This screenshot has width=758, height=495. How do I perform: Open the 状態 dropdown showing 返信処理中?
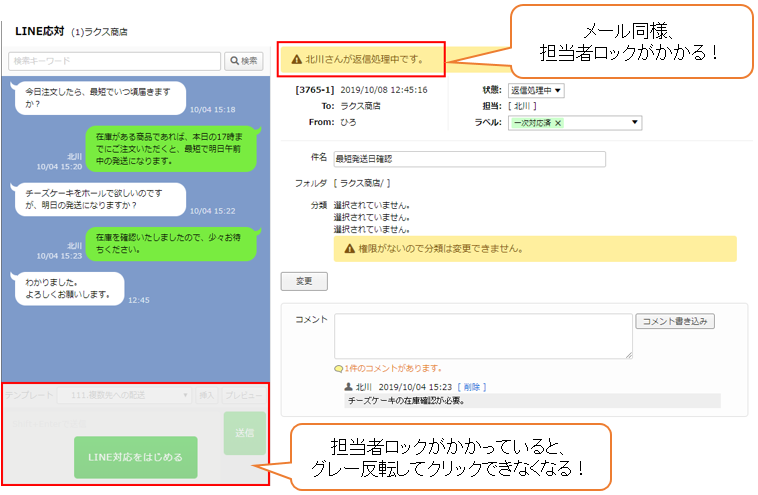(536, 90)
